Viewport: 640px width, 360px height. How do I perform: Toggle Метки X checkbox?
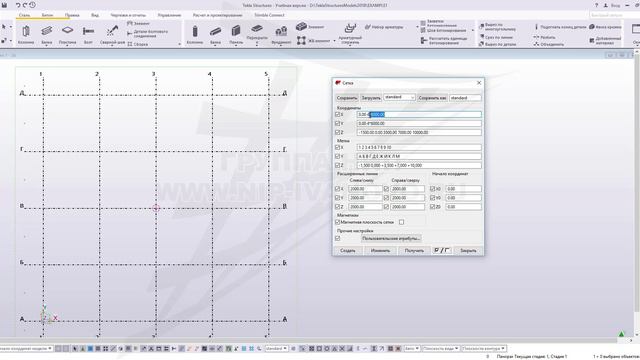tap(338, 147)
